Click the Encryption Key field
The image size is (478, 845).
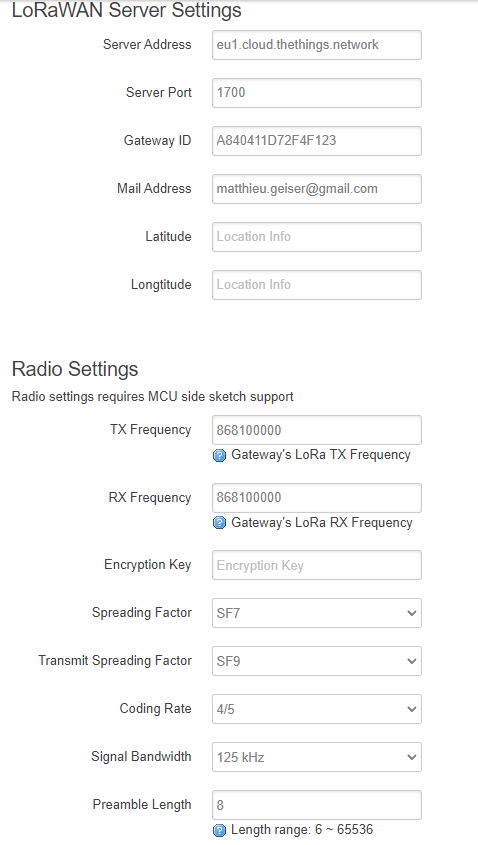317,565
